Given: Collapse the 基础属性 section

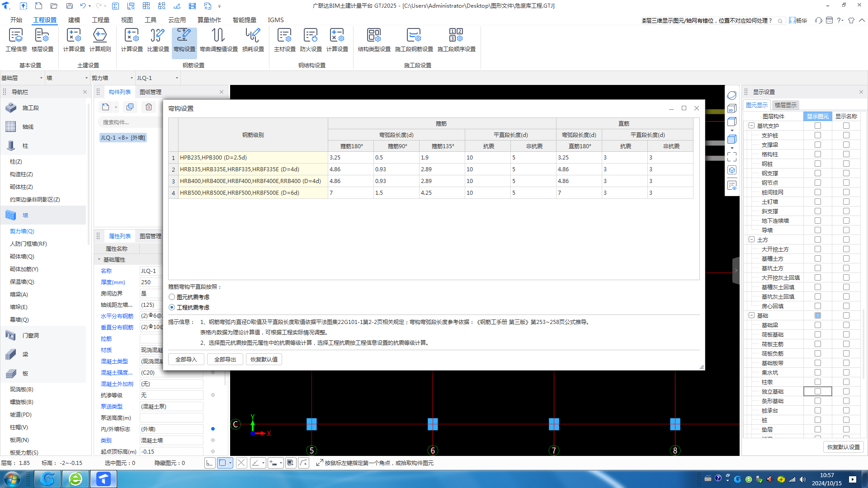Looking at the screenshot, I should (x=99, y=260).
